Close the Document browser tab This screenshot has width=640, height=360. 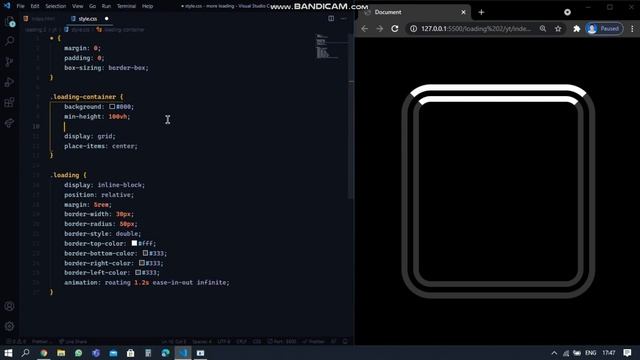tap(463, 12)
